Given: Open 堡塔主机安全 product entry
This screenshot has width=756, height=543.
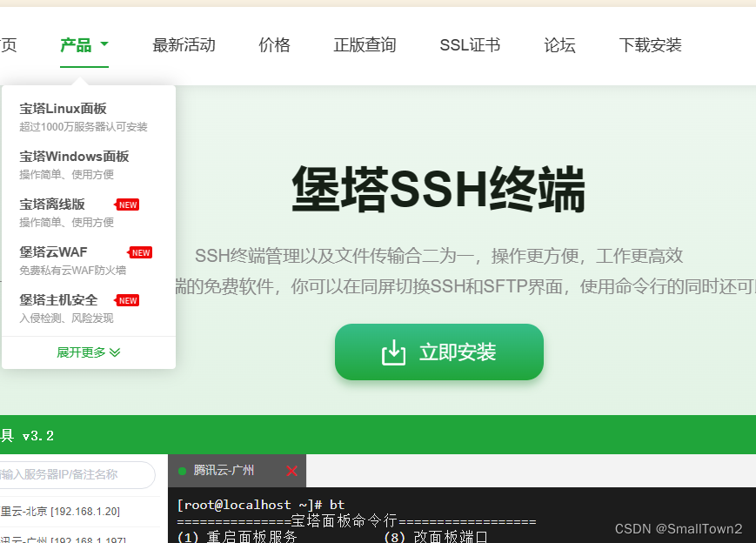Looking at the screenshot, I should coord(58,300).
